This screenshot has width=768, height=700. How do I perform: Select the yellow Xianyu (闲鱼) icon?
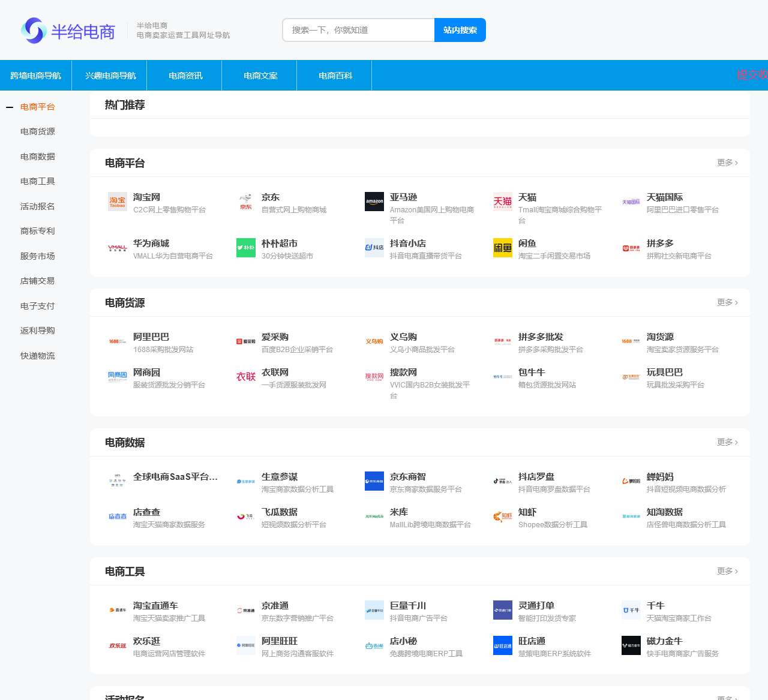(503, 248)
